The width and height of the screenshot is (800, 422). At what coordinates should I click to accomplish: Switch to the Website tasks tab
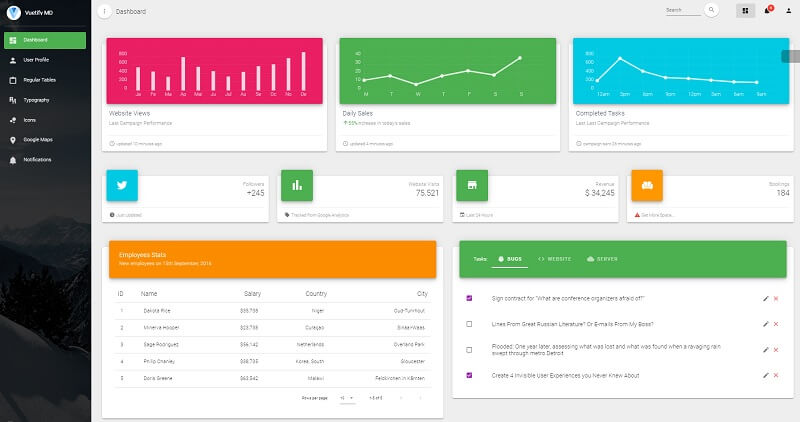[x=555, y=258]
